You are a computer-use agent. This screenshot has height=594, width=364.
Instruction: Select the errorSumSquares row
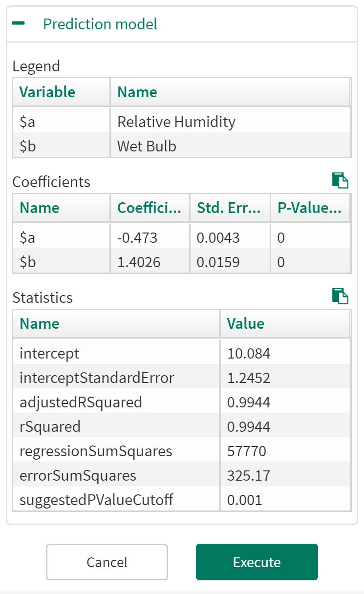coord(78,475)
